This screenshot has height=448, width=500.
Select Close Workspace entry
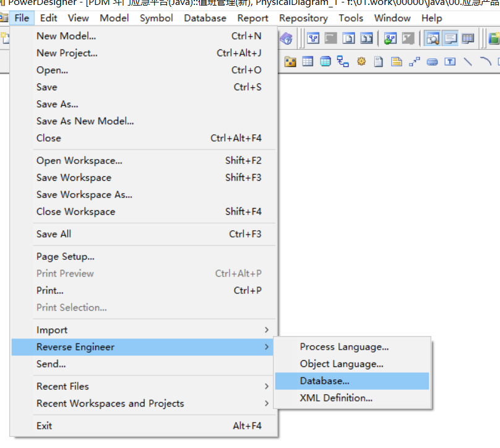coord(144,212)
